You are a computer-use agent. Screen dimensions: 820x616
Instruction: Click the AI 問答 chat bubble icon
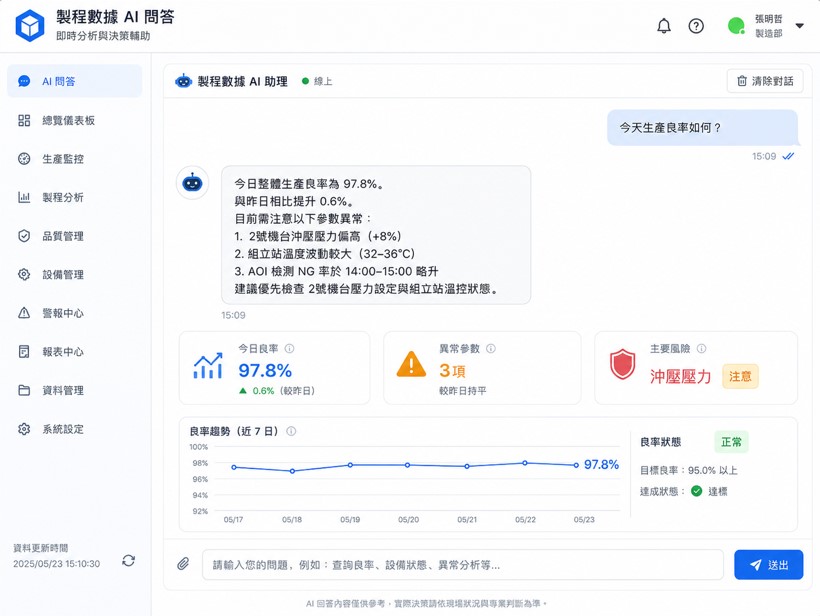(24, 81)
